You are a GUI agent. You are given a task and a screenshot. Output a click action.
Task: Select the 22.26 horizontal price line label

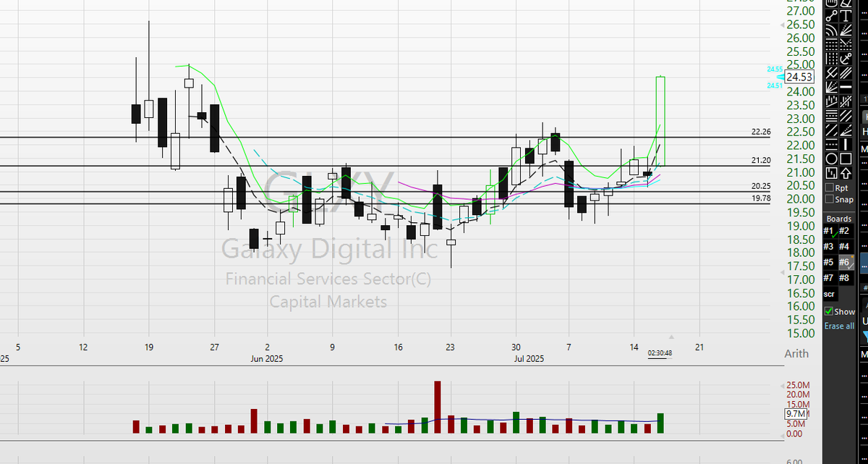761,132
